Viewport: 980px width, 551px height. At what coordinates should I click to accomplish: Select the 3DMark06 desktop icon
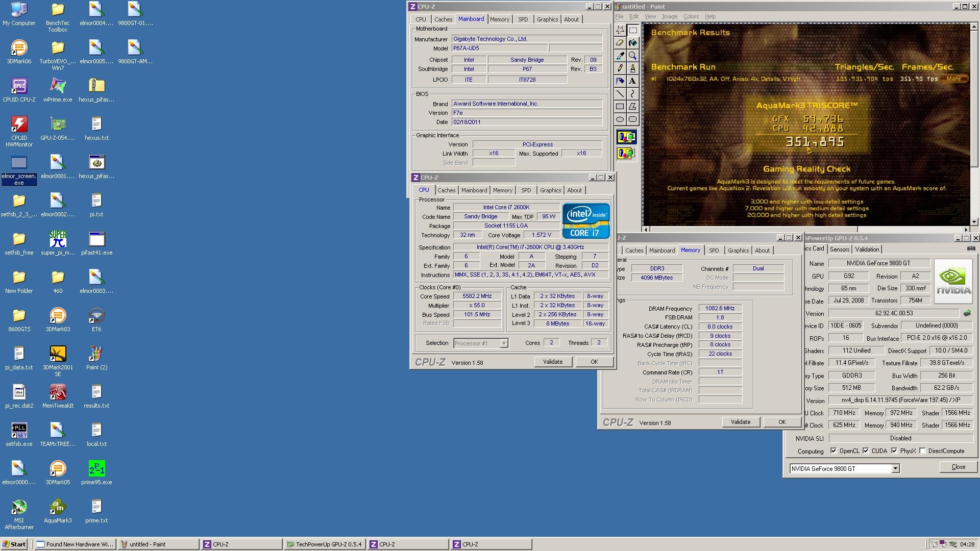(19, 52)
